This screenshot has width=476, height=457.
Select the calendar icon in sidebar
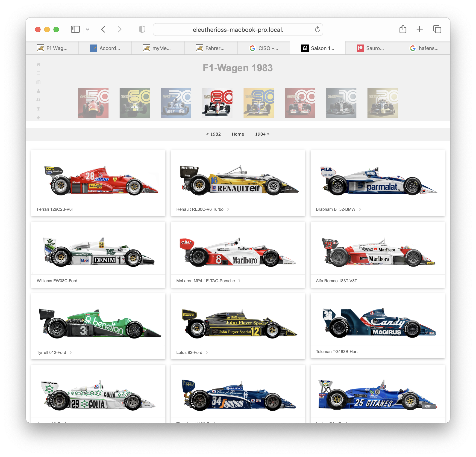pyautogui.click(x=38, y=82)
